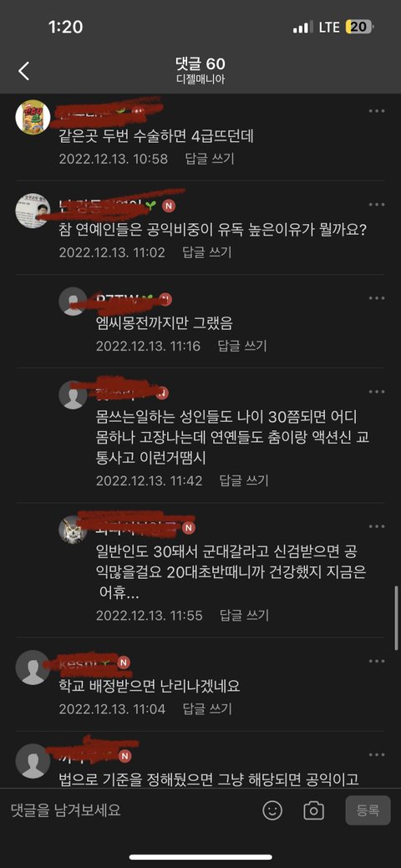The width and height of the screenshot is (401, 868).
Task: Open three-dot menu on 엠씨몽전까지만 reply
Action: [x=377, y=298]
